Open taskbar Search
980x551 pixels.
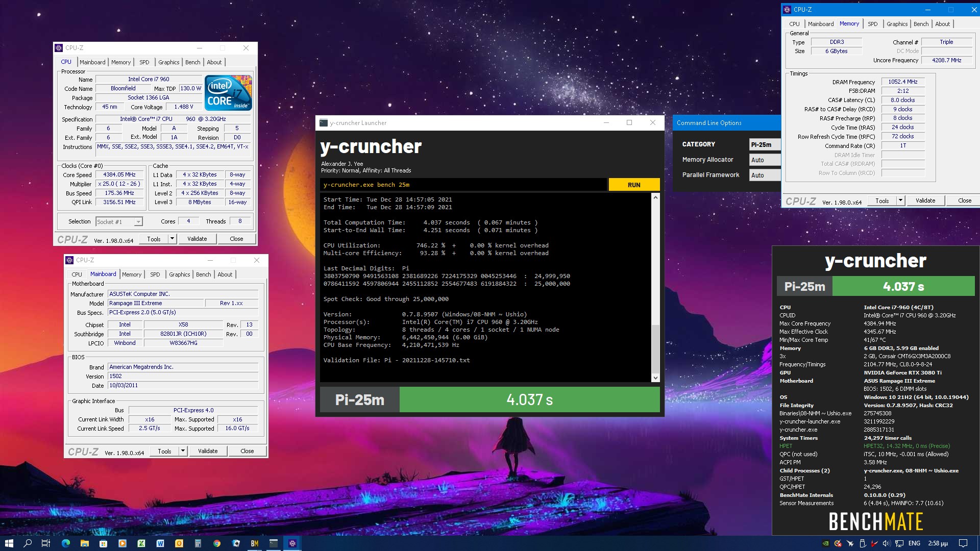28,543
